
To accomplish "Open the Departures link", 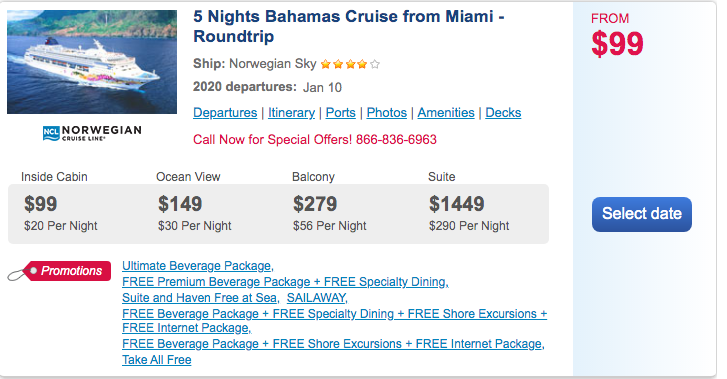I will (x=225, y=113).
